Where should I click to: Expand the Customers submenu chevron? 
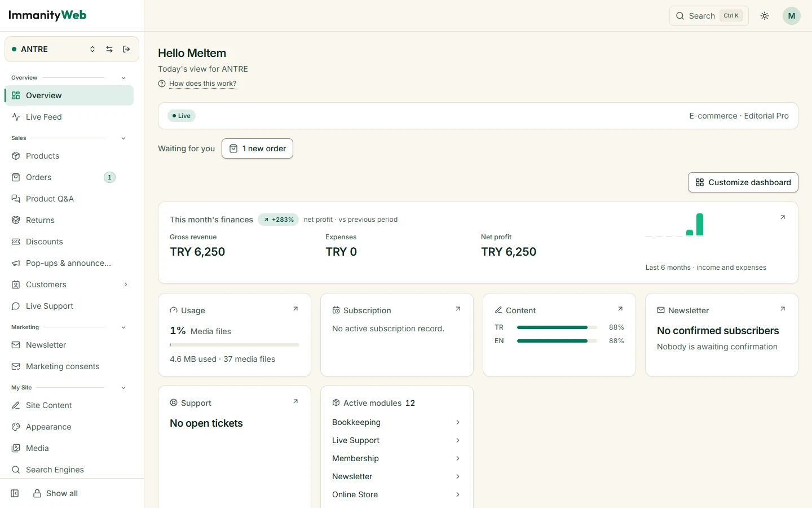[x=126, y=284]
